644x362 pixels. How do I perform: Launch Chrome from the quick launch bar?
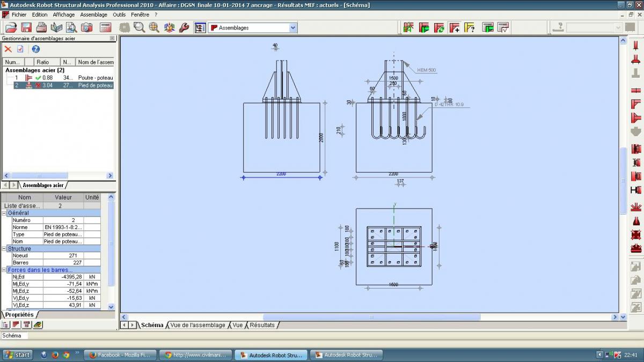coord(66,354)
